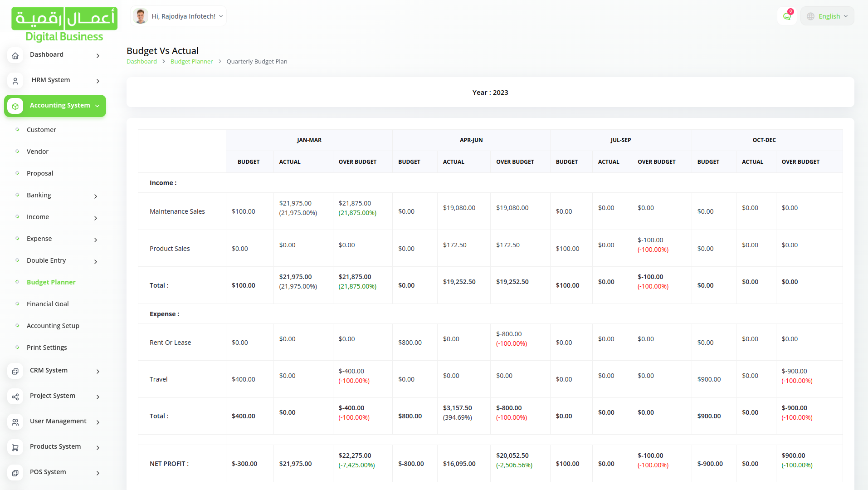868x490 pixels.
Task: Click the Dashboard breadcrumb link
Action: pyautogui.click(x=141, y=62)
